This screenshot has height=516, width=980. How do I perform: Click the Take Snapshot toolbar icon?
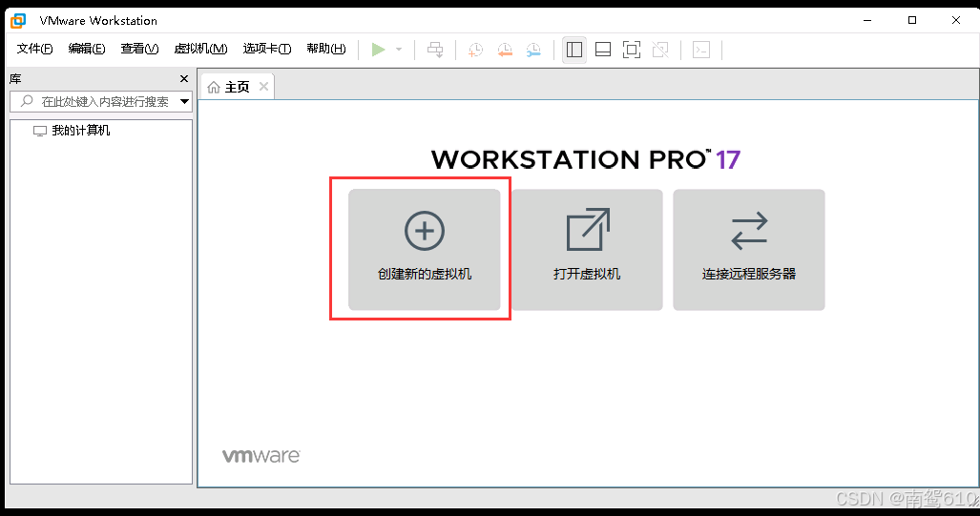click(475, 50)
